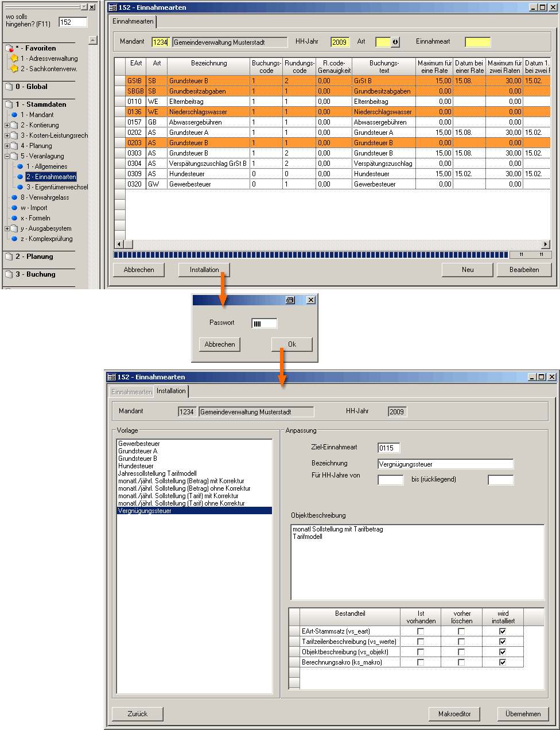Click the Sachkontenverw. star icon
The width and height of the screenshot is (560, 730).
click(x=14, y=69)
